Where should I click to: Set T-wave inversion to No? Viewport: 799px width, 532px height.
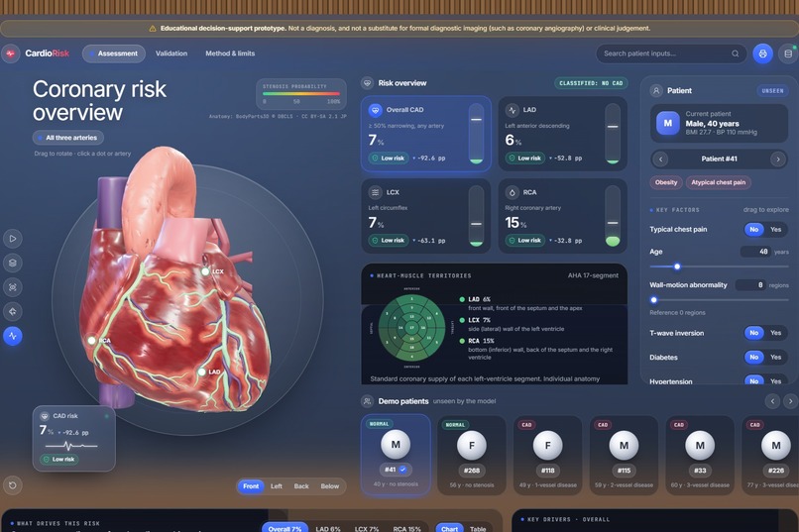click(754, 333)
